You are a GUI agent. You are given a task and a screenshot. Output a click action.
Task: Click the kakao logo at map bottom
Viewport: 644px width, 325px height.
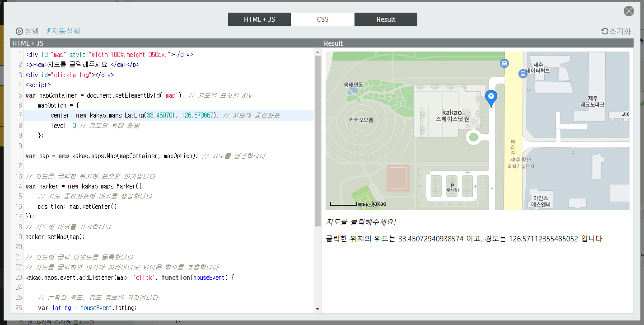378,204
